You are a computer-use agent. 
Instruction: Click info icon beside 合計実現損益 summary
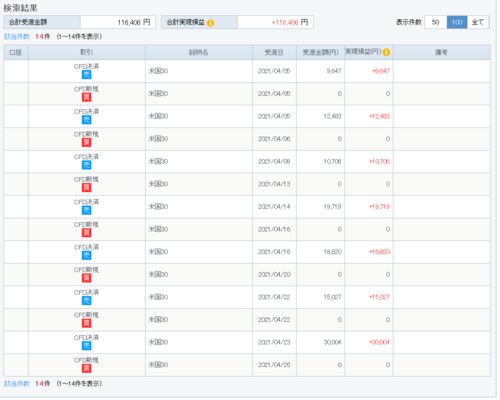210,23
